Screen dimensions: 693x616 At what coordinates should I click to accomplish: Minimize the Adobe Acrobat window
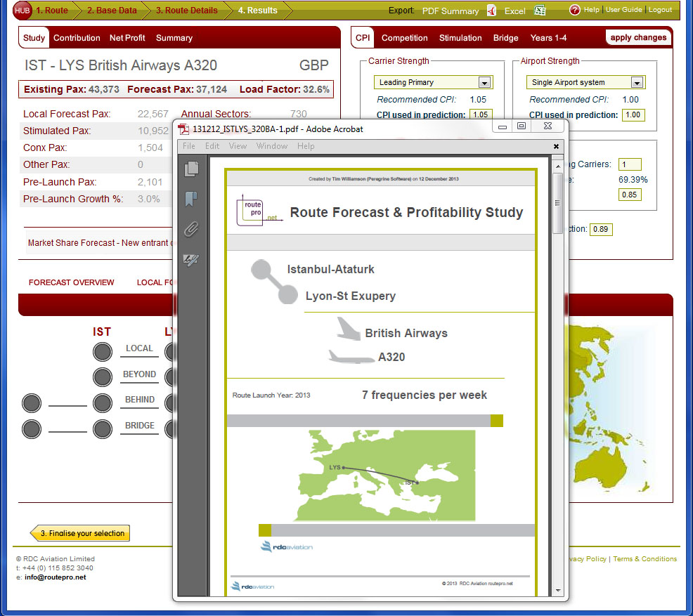click(503, 126)
